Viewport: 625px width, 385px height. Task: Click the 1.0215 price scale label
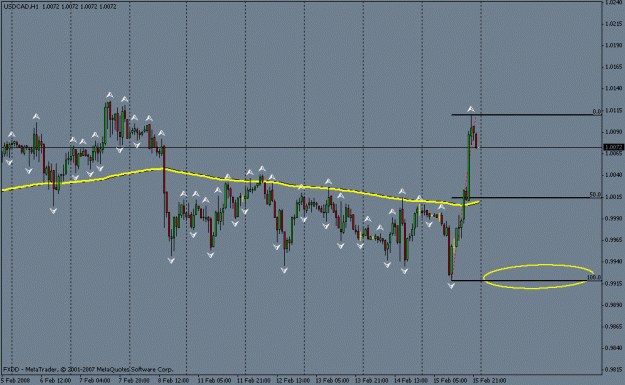tap(614, 24)
